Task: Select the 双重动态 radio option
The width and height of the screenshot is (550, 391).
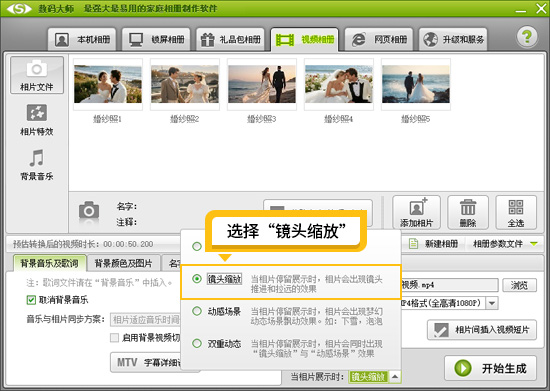Action: coord(197,343)
